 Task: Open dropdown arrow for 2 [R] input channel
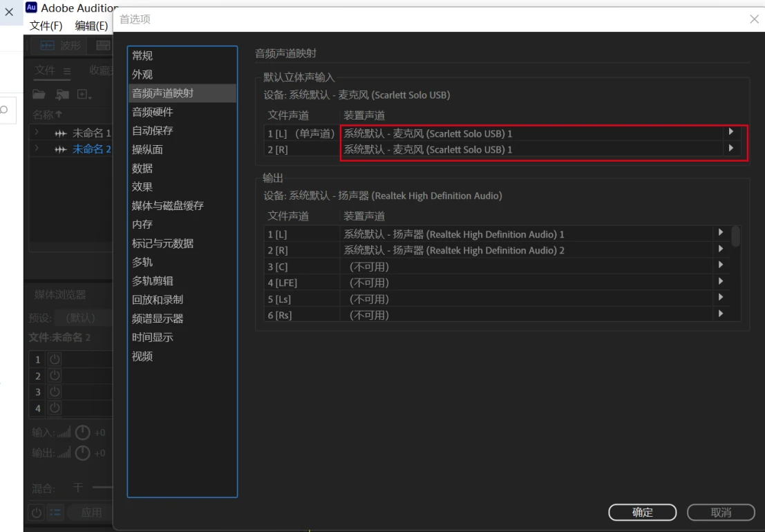point(731,149)
